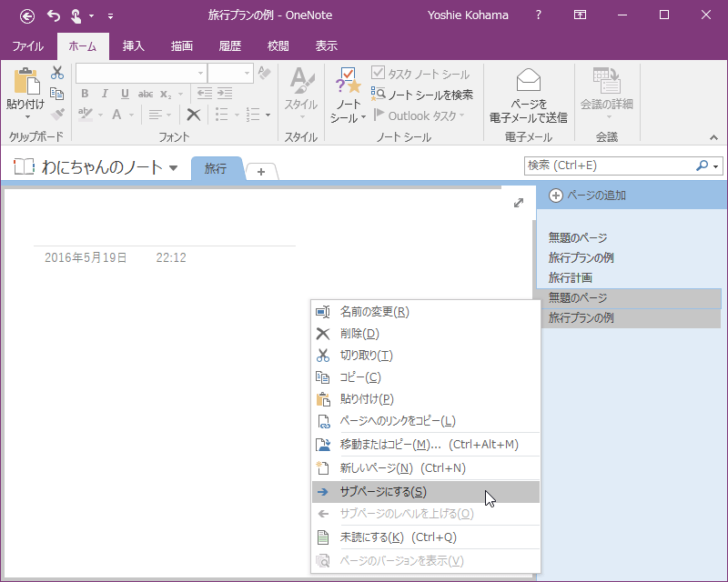This screenshot has width=728, height=582.
Task: Open the ファイル tab
Action: [x=28, y=46]
